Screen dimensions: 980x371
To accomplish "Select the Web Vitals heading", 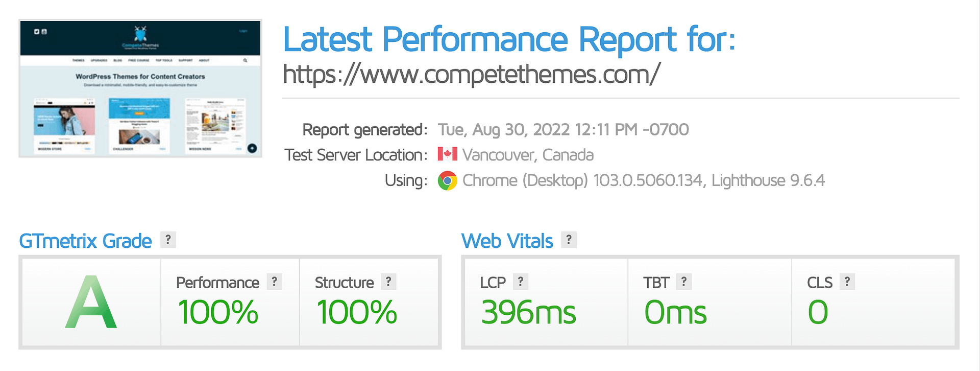I will (x=507, y=241).
